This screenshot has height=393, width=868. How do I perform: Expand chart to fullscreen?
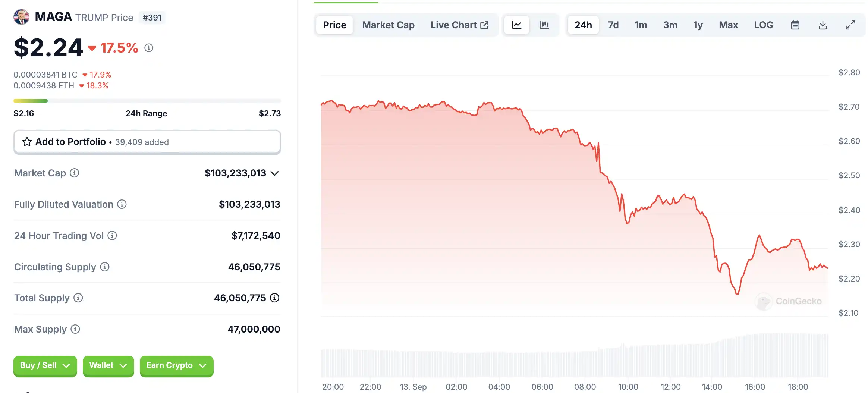(850, 25)
